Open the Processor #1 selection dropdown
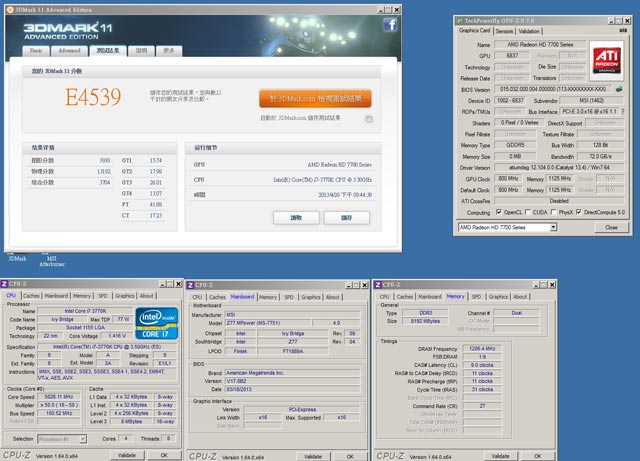Viewport: 640px width, 461px height. click(62, 439)
